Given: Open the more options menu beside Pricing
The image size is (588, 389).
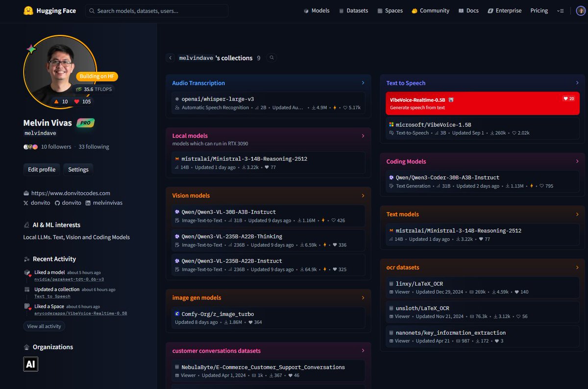Looking at the screenshot, I should 561,11.
